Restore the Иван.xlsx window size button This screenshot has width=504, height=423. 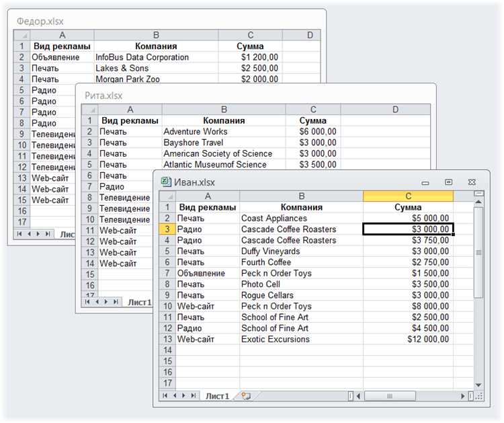pyautogui.click(x=448, y=182)
